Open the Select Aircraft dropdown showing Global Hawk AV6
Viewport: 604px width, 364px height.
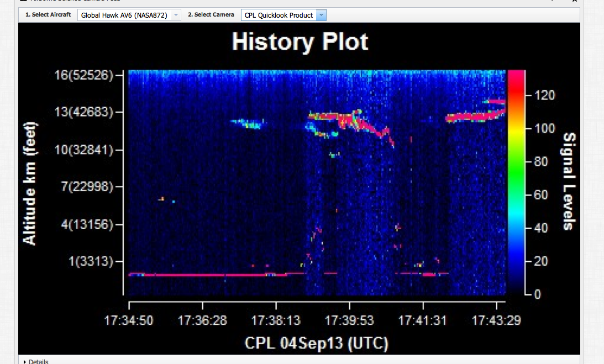tap(129, 15)
